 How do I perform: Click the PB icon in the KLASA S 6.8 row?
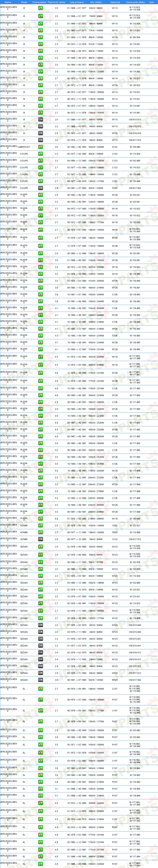click(41, 519)
